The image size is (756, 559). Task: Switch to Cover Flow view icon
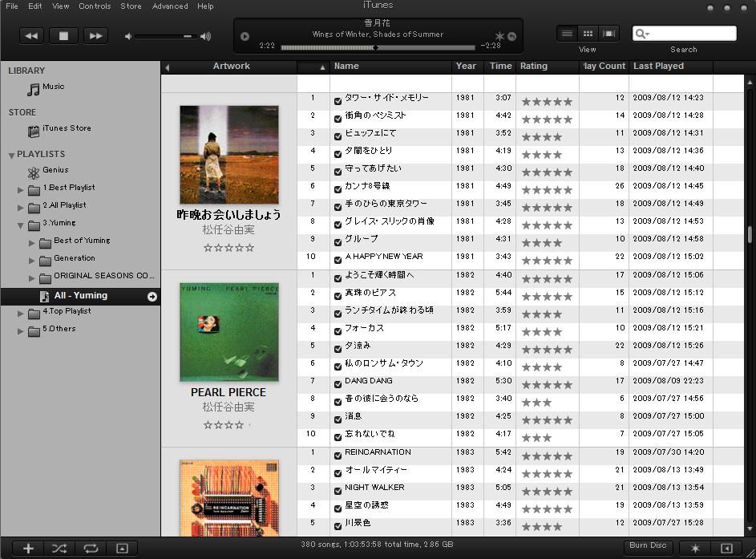[x=609, y=34]
